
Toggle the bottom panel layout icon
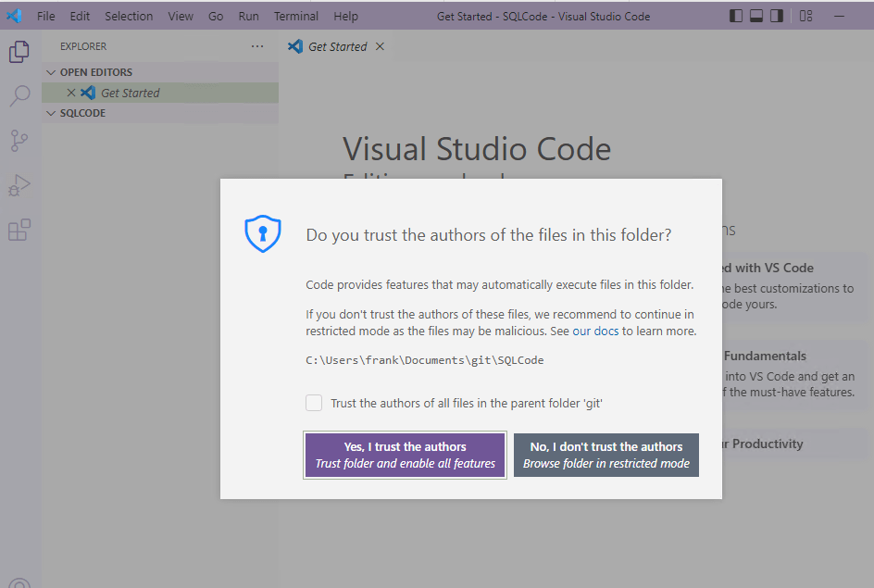[x=756, y=16]
